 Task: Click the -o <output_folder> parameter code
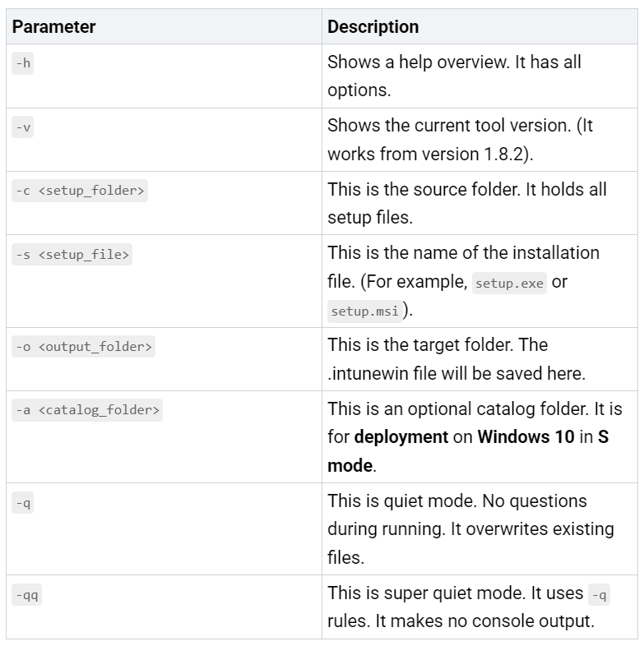83,346
